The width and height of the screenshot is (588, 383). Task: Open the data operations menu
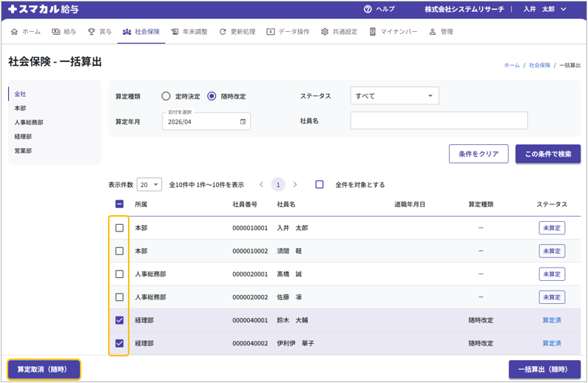click(288, 32)
